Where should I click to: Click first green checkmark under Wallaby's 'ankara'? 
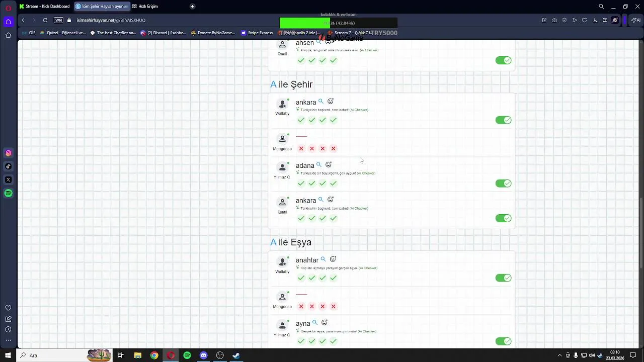[301, 120]
